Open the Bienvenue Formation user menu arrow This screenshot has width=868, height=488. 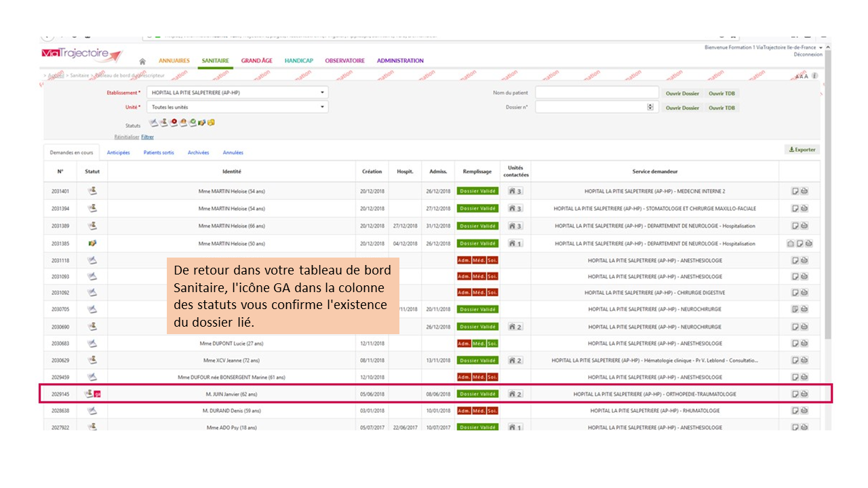pyautogui.click(x=821, y=47)
